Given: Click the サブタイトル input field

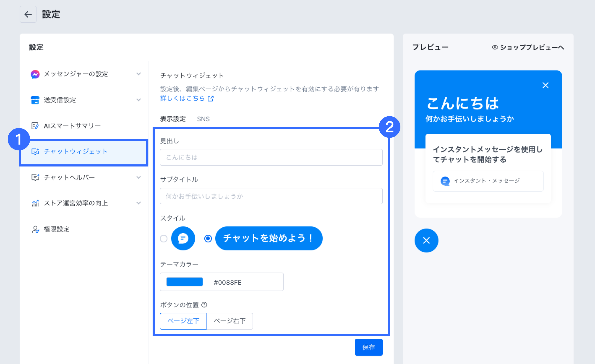Looking at the screenshot, I should 271,196.
